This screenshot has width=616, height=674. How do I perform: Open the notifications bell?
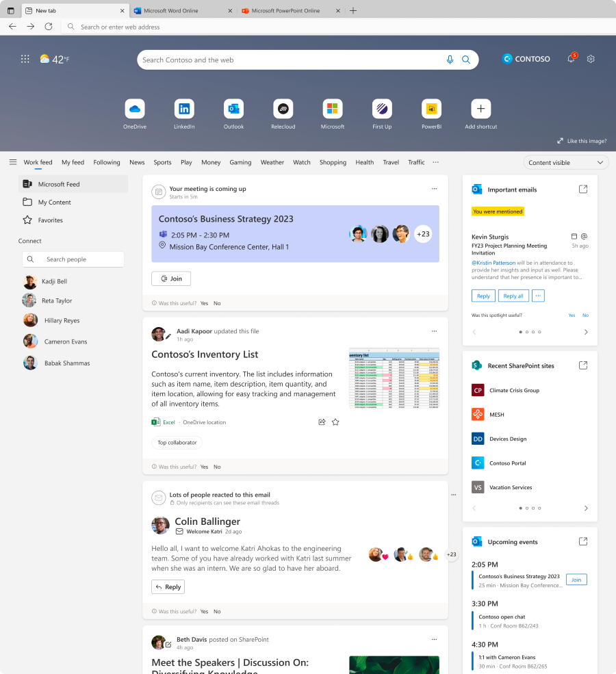click(x=572, y=58)
